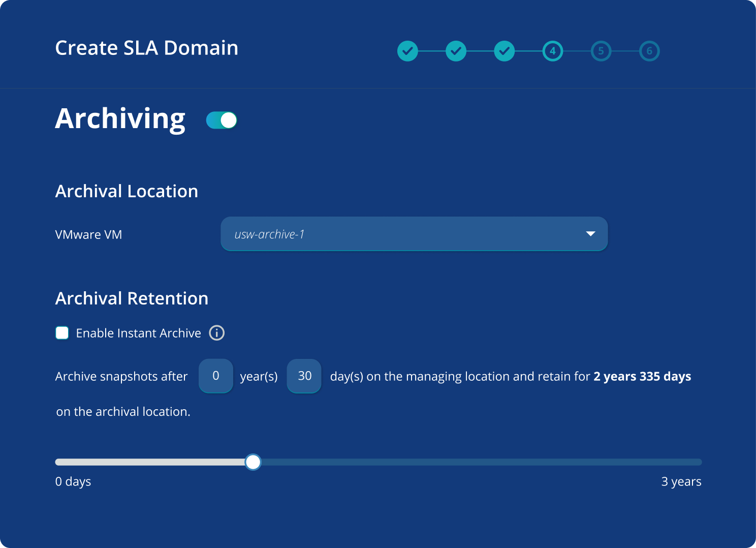
Task: Click the years input field showing 0
Action: 216,376
